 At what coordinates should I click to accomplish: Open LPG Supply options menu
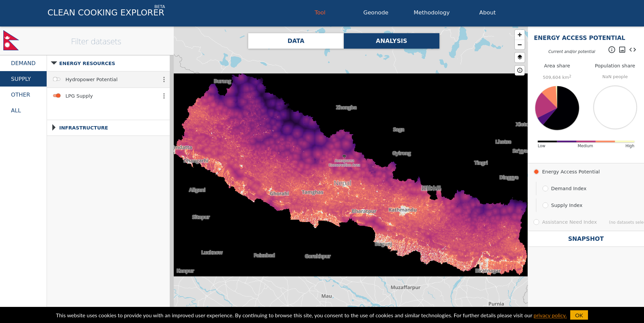coord(164,96)
